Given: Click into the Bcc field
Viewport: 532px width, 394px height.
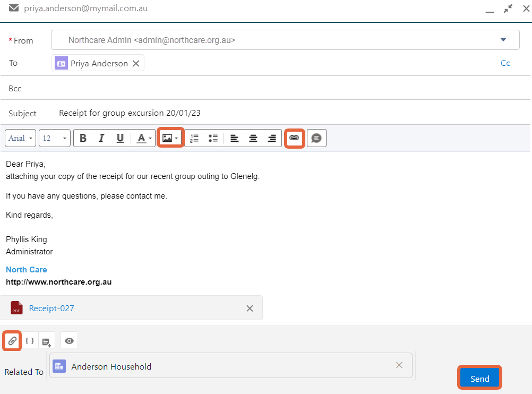Looking at the screenshot, I should pyautogui.click(x=265, y=88).
